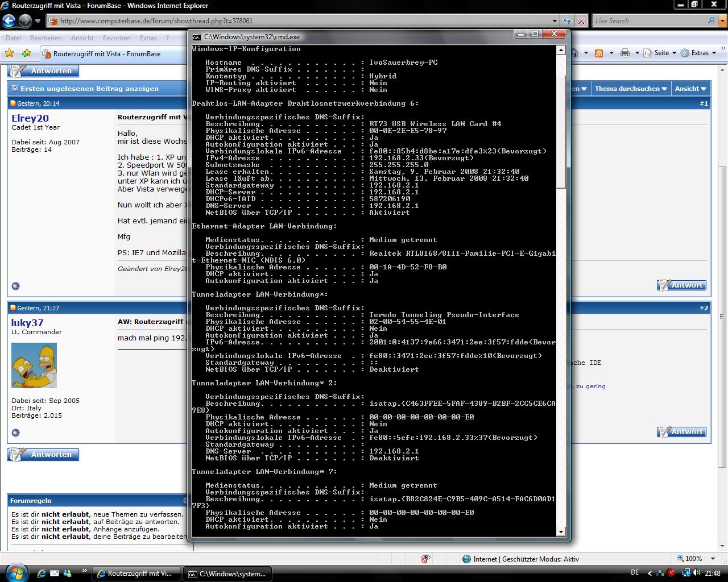The height and width of the screenshot is (582, 728).
Task: Click the Internet Explorer back arrow
Action: point(9,21)
